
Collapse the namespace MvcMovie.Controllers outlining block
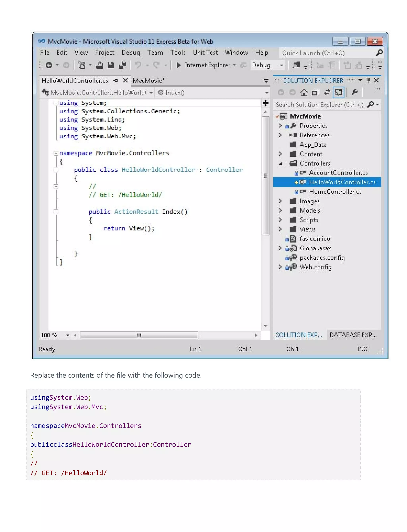click(x=56, y=153)
